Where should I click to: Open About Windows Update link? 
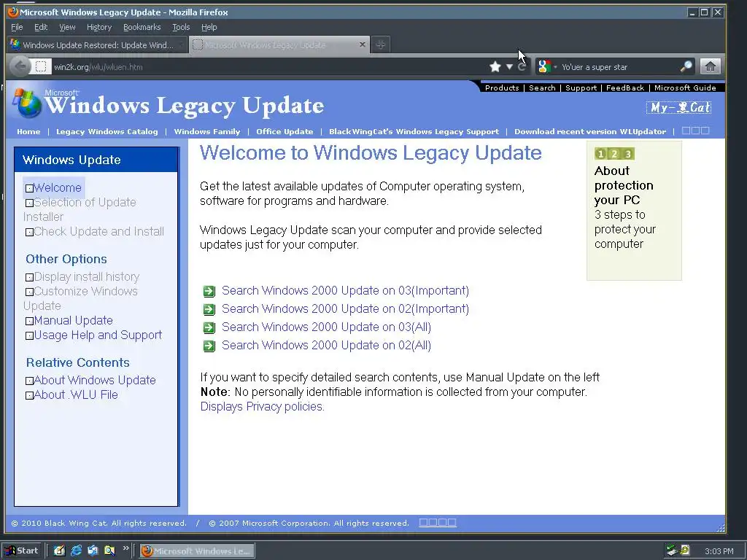[x=95, y=380]
